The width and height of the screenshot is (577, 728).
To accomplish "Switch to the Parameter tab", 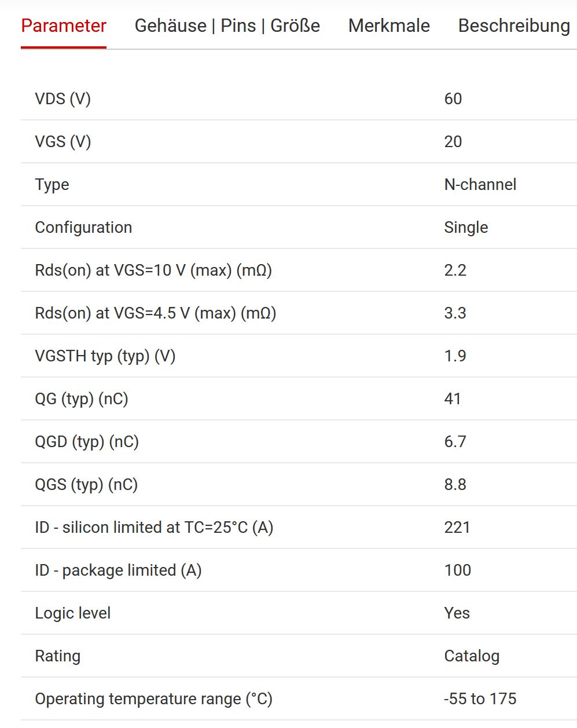I will (x=64, y=26).
